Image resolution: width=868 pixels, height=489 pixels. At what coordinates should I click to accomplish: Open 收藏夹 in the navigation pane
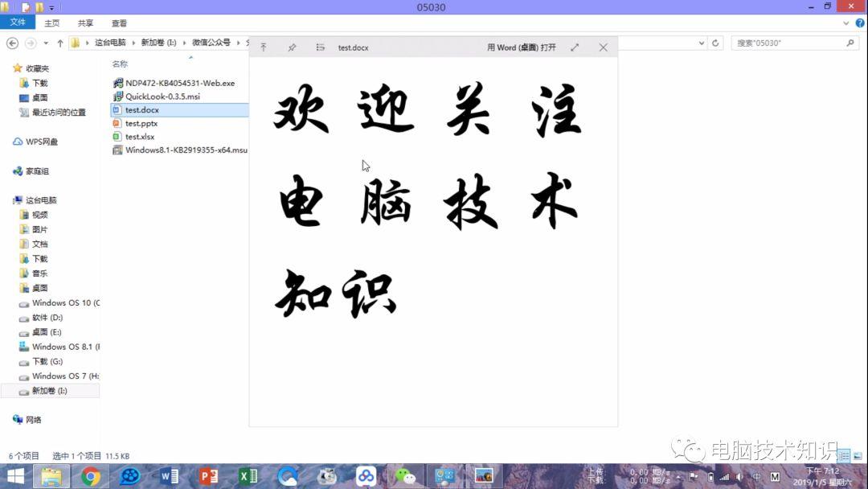coord(37,68)
